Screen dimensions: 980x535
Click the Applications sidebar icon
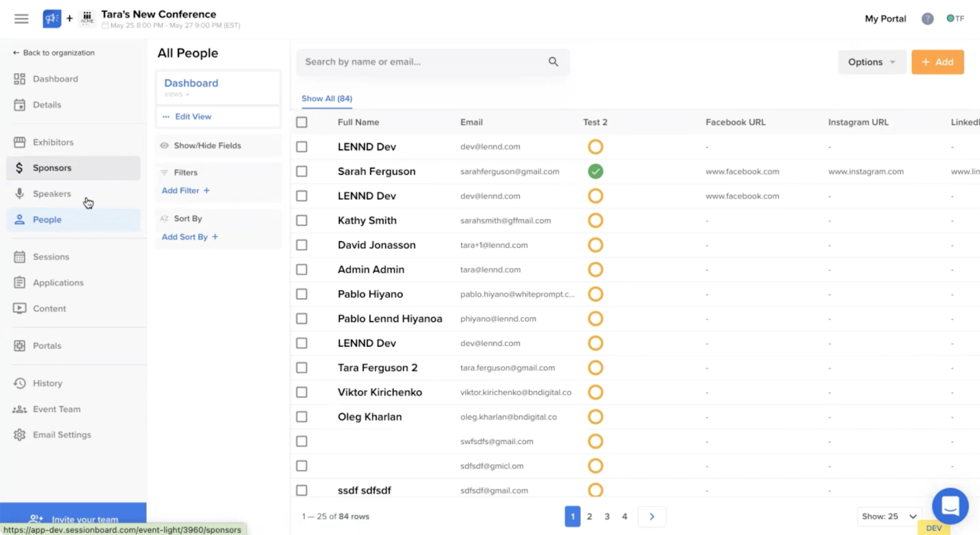coord(20,282)
